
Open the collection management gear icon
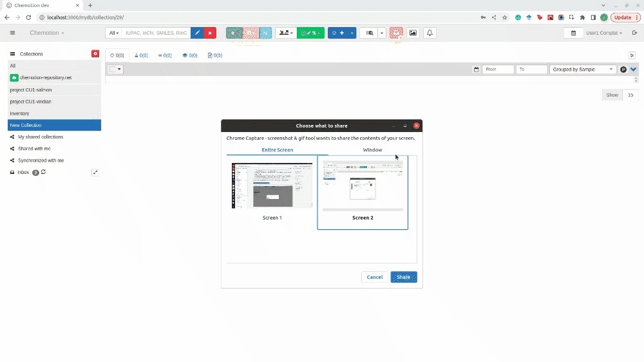[x=95, y=54]
